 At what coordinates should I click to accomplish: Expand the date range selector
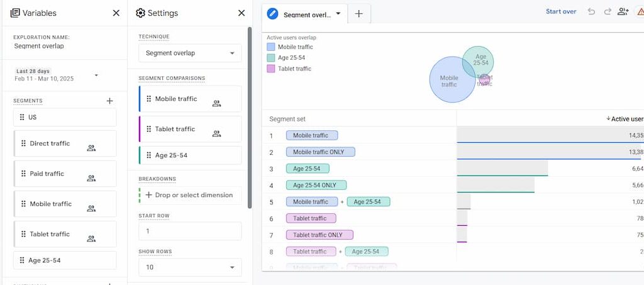tap(96, 75)
